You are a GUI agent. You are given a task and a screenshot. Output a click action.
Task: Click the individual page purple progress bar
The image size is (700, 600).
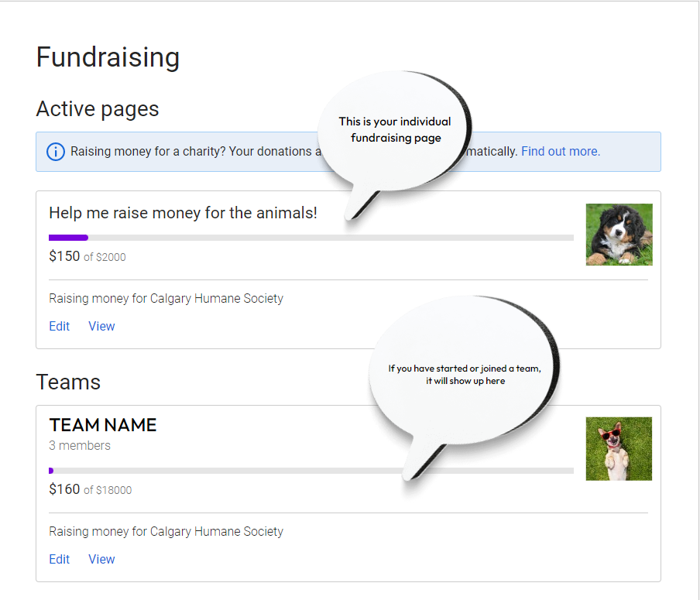[x=69, y=238]
